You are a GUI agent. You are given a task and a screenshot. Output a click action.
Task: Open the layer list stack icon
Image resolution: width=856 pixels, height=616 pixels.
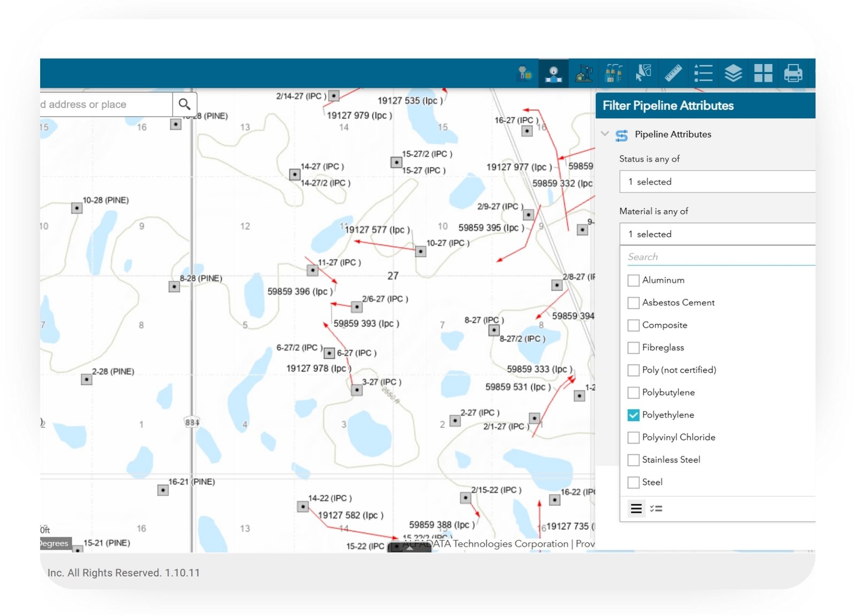733,73
